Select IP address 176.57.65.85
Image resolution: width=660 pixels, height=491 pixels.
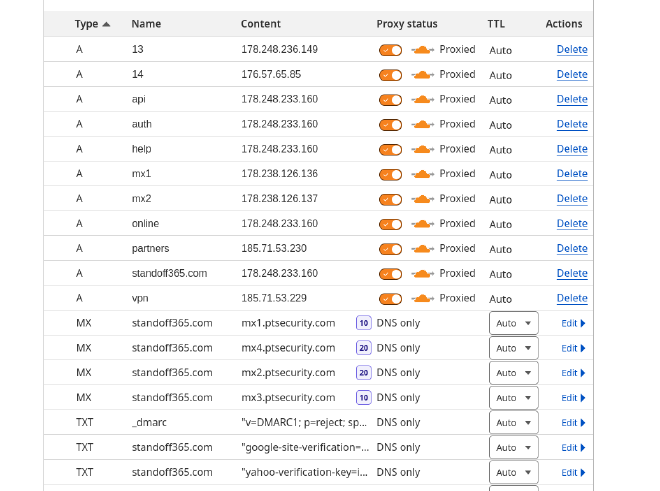271,74
